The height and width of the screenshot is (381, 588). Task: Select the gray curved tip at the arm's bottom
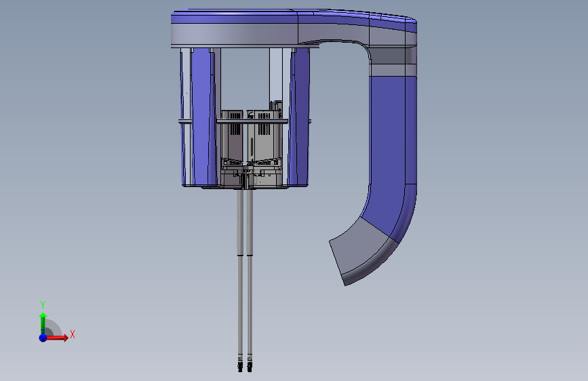coord(360,252)
